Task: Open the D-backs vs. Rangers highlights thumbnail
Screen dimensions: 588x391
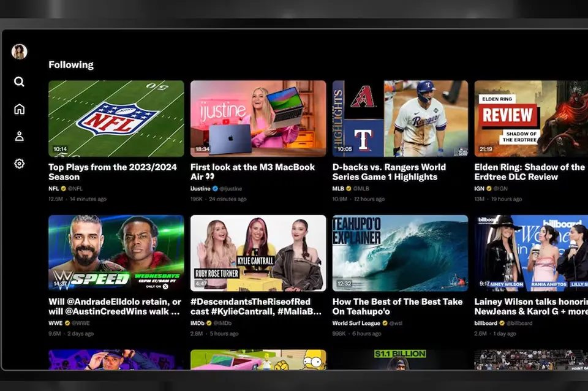Action: [399, 118]
